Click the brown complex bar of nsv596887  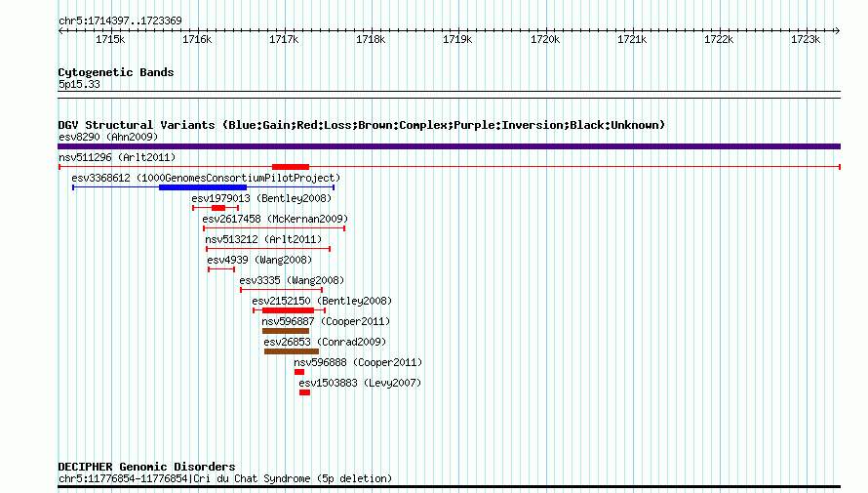coord(286,331)
